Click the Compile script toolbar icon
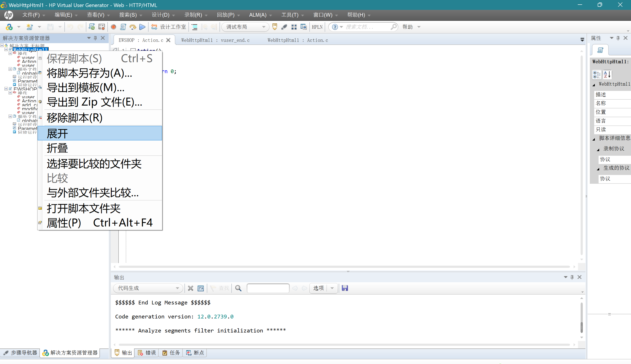The width and height of the screenshot is (631, 364). point(123,27)
